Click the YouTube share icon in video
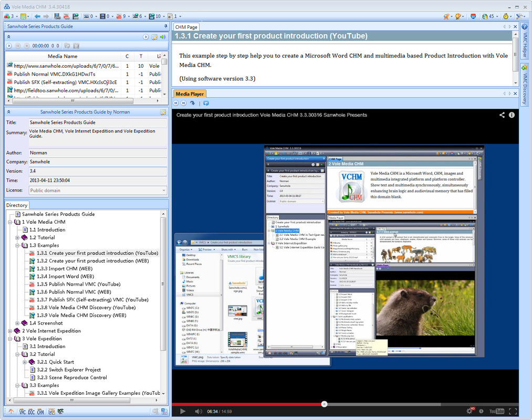532x420 pixels. [x=502, y=115]
